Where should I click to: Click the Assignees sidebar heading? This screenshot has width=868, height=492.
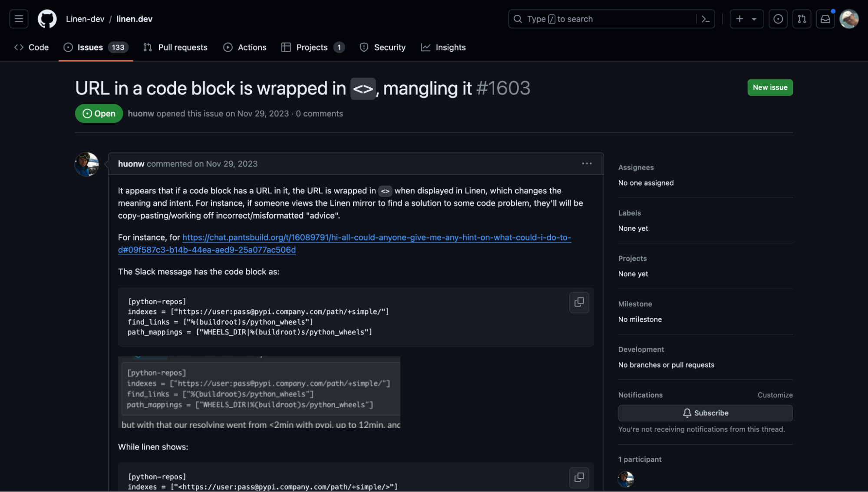tap(636, 167)
